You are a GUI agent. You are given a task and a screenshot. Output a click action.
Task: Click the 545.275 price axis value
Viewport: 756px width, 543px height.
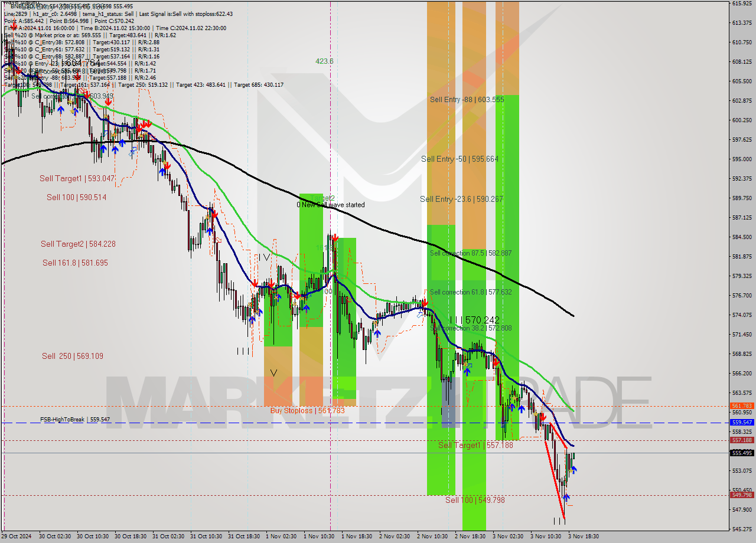point(742,529)
